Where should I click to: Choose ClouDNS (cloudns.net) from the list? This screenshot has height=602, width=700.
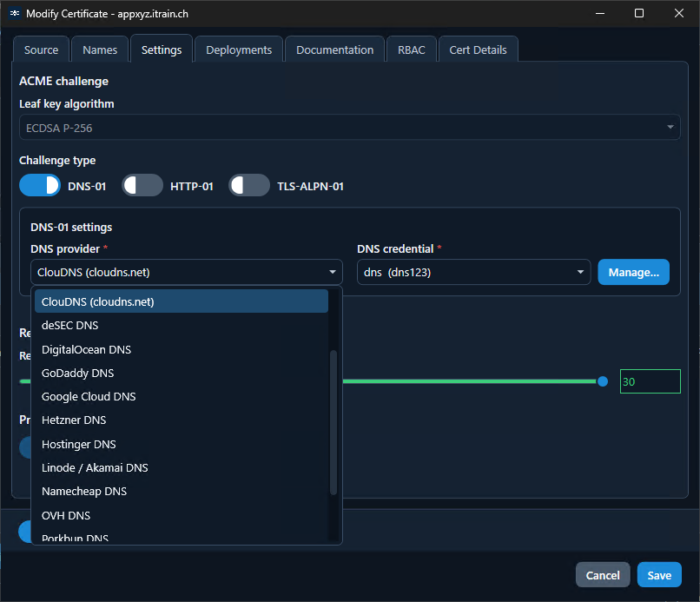[x=182, y=301]
